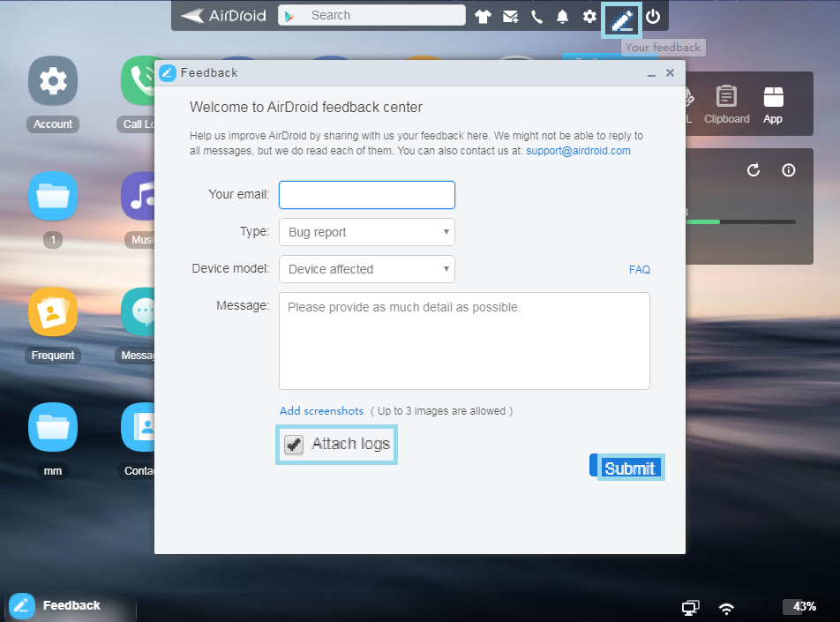Click the new message envelope icon
Image resolution: width=840 pixels, height=622 pixels.
[x=510, y=16]
